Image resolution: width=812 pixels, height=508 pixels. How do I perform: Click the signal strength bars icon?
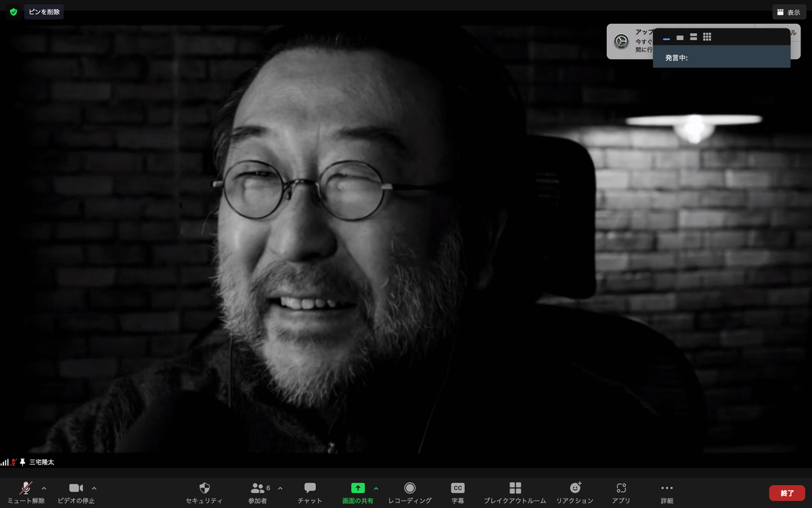(x=5, y=462)
